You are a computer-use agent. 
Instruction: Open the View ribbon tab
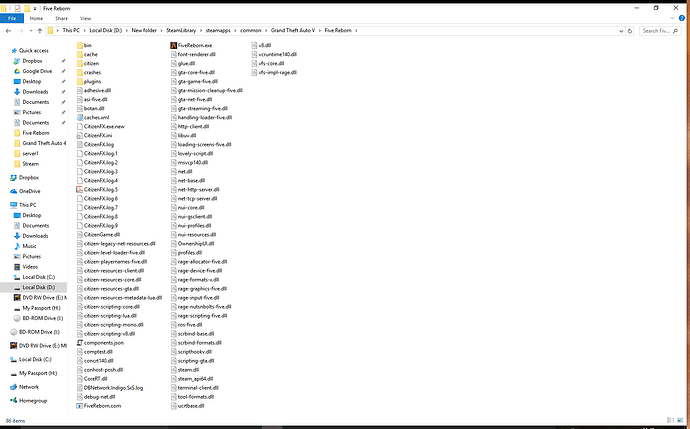(x=85, y=18)
